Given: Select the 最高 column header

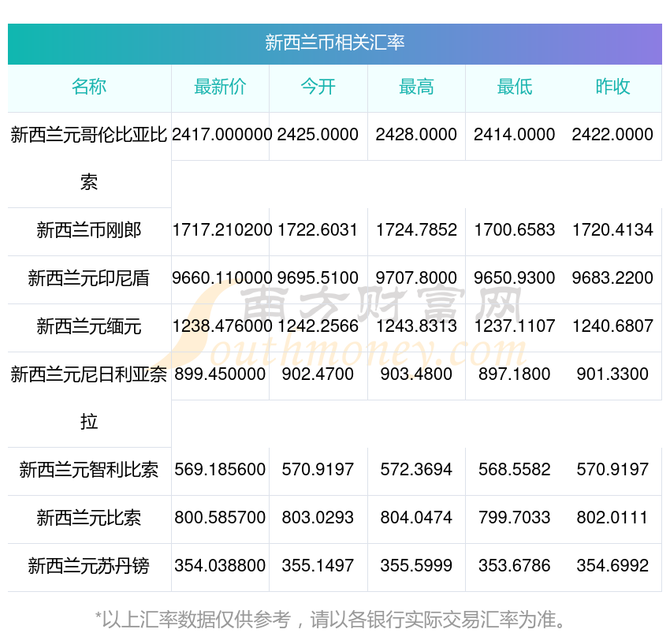Looking at the screenshot, I should (416, 87).
